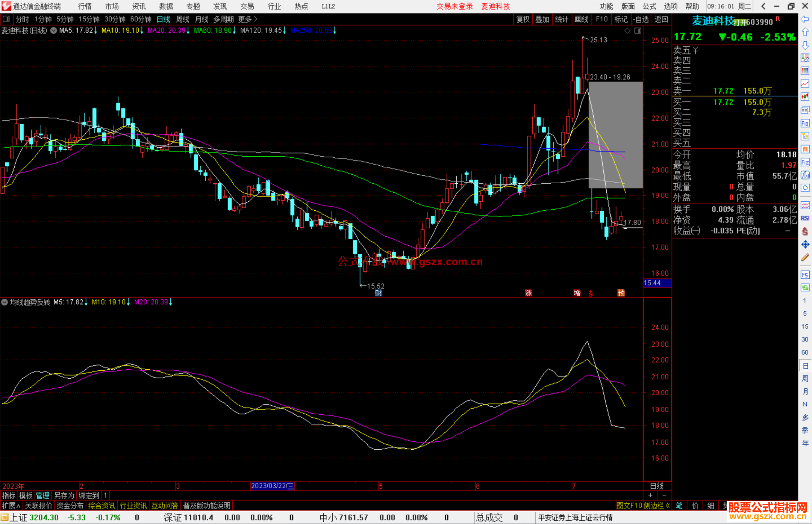
Task: Toggle the panel layout icon left of 分时
Action: click(x=6, y=19)
